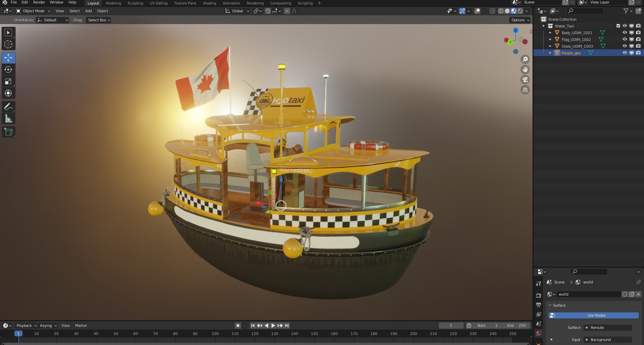Screen dimensions: 644x345
Task: Open the Render menu
Action: pos(39,2)
